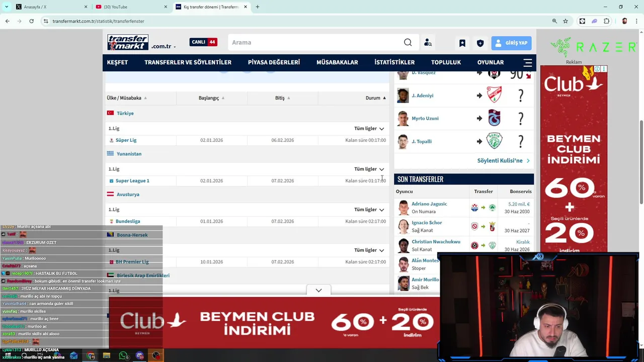
Task: Open J. Adeniyi rumor link
Action: coord(422,96)
